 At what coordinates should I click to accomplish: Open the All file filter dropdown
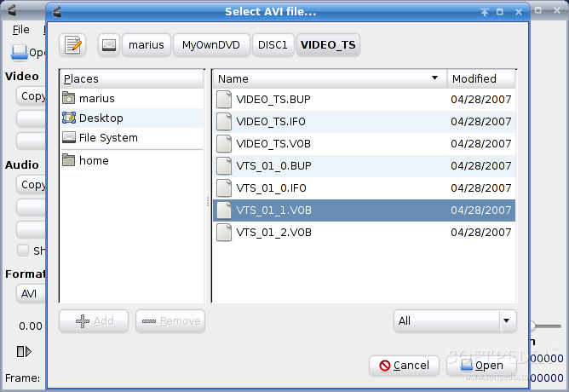click(455, 320)
